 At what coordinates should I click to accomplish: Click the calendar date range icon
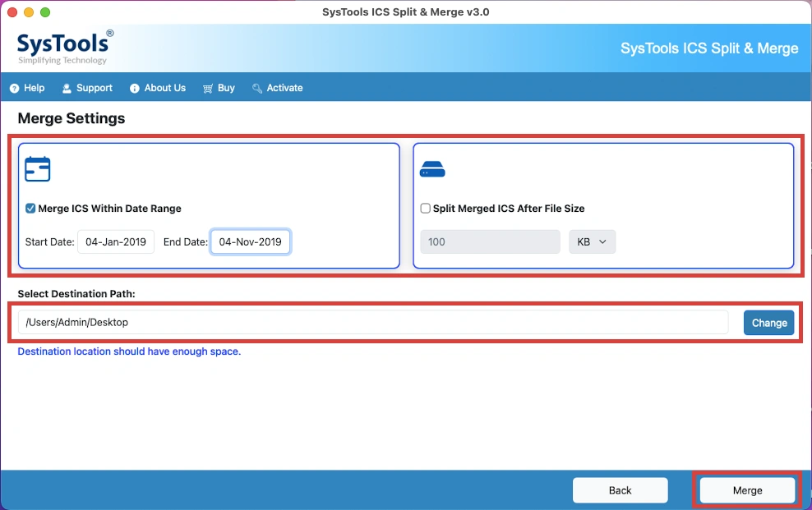[37, 168]
